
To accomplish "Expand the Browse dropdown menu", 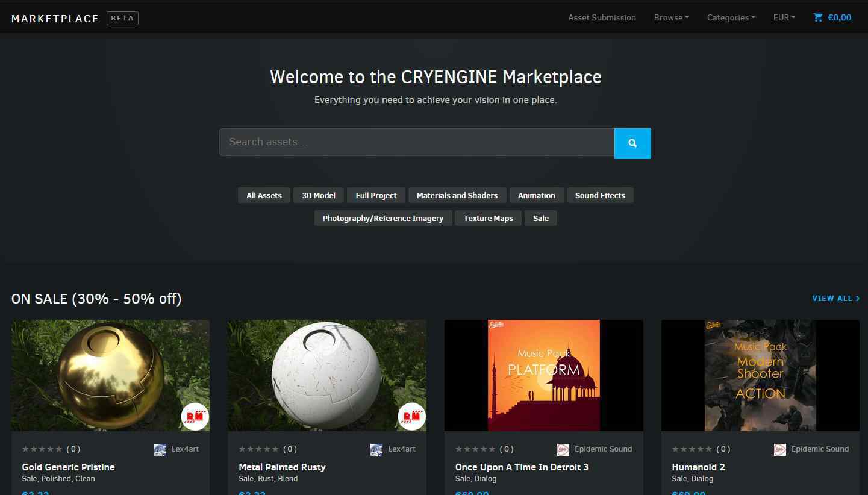I will 671,17.
